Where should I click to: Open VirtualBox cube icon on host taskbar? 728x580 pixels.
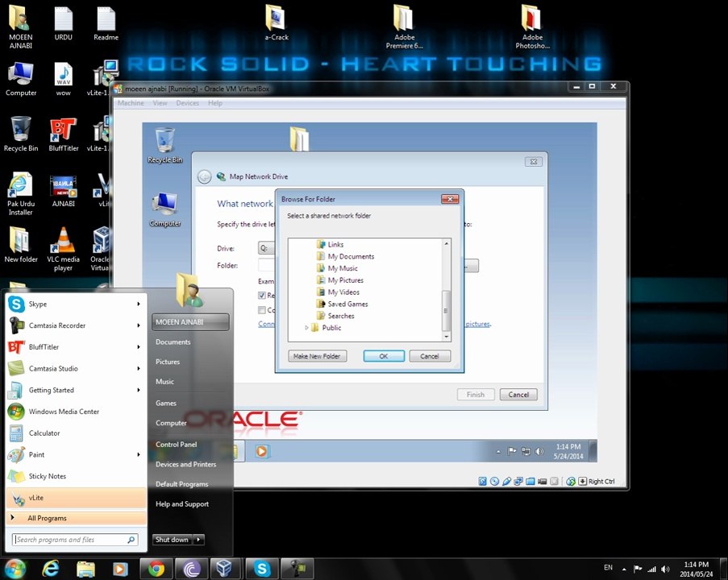(x=224, y=569)
